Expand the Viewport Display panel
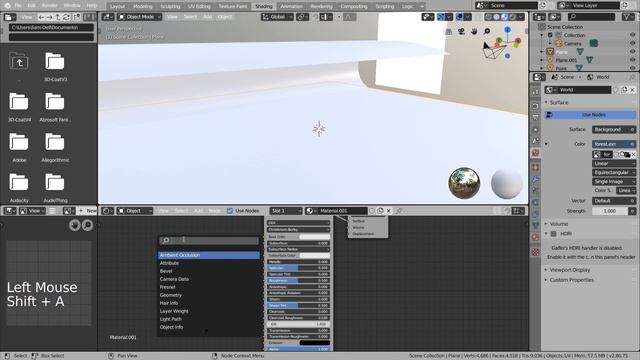Image resolution: width=640 pixels, height=360 pixels. pyautogui.click(x=570, y=270)
